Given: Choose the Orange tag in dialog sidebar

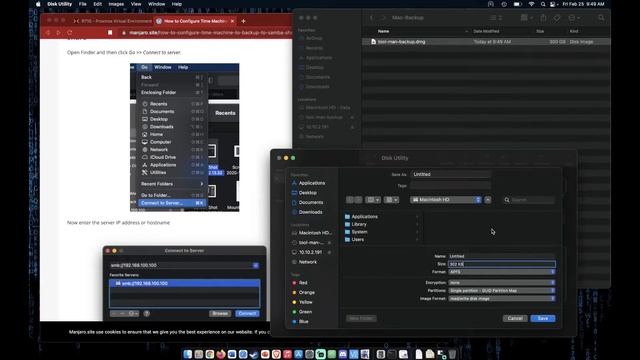Looking at the screenshot, I should pyautogui.click(x=306, y=292).
